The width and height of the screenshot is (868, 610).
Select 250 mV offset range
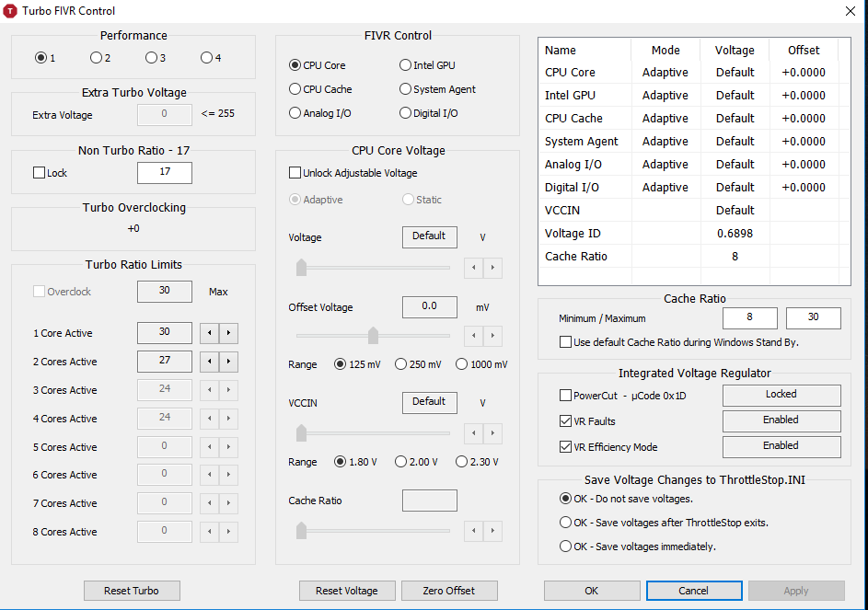pyautogui.click(x=401, y=364)
